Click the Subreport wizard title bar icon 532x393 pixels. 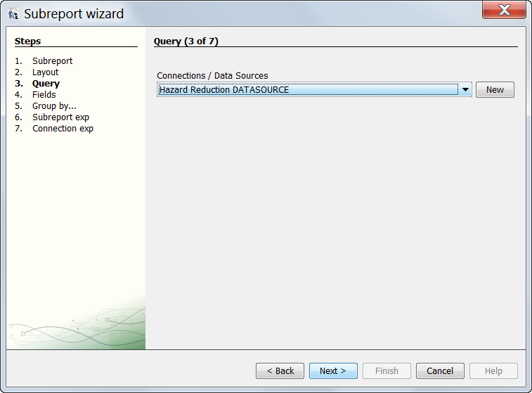[13, 13]
